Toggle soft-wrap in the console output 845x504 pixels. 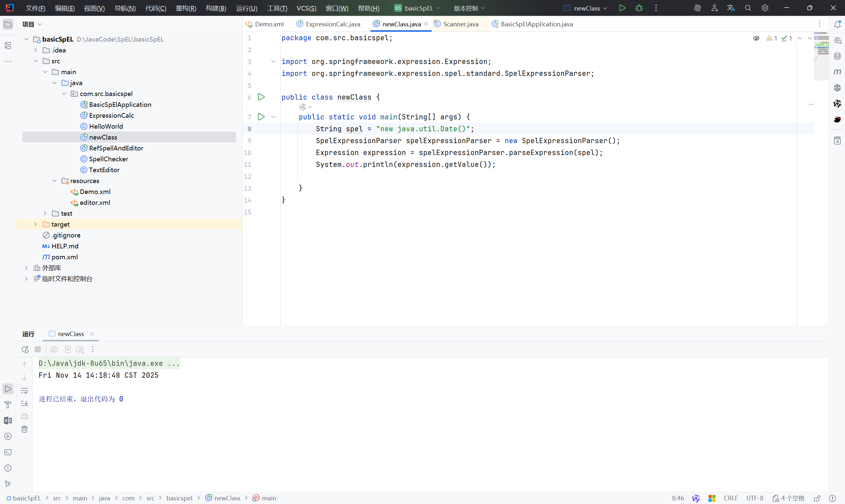tap(24, 391)
